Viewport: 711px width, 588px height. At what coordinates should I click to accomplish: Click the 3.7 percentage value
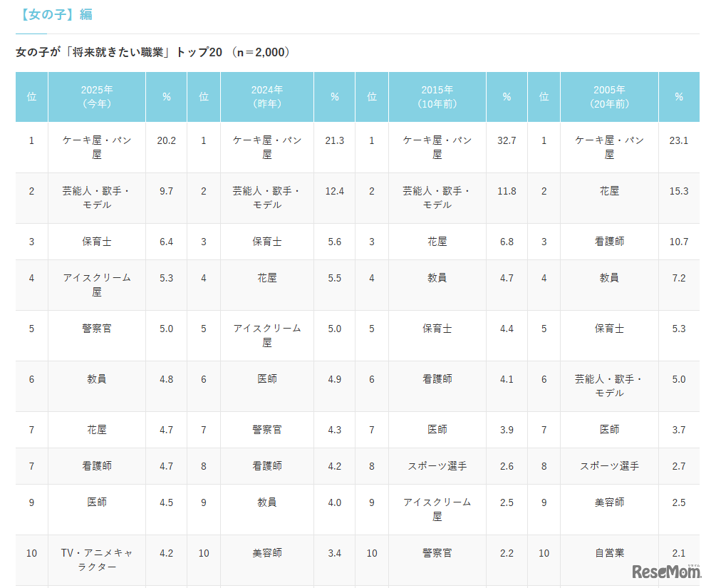(679, 430)
